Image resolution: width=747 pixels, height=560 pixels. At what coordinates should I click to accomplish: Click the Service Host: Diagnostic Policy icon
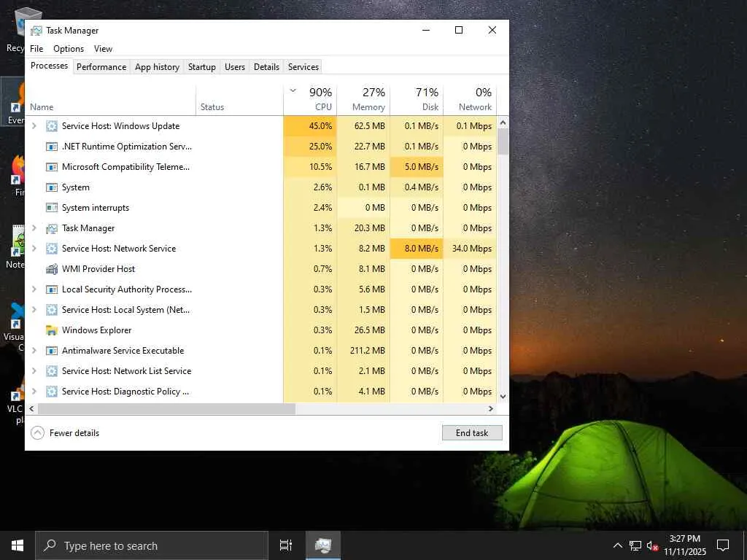pos(52,392)
